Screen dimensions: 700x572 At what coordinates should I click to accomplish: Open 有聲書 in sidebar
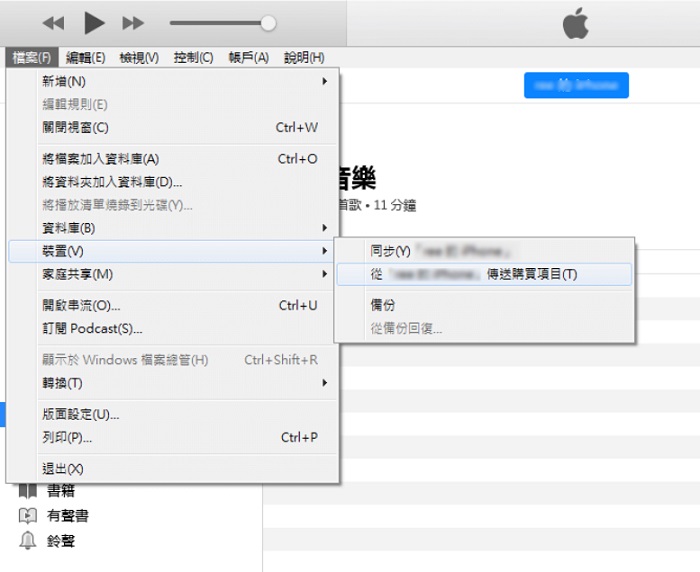(x=68, y=516)
